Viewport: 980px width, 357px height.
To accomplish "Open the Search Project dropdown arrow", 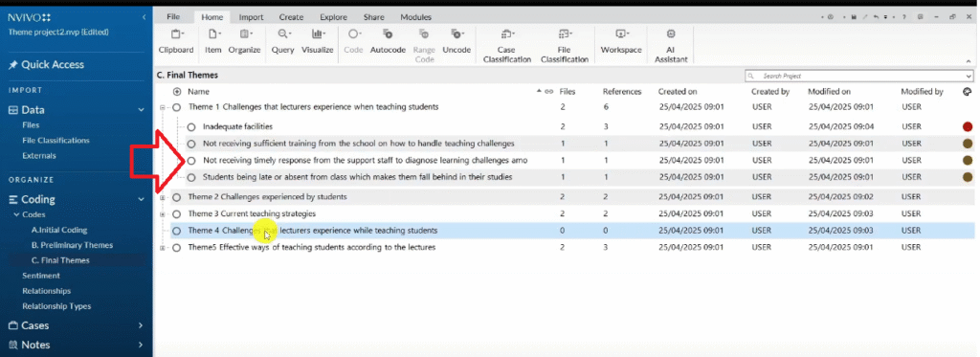I will click(969, 77).
